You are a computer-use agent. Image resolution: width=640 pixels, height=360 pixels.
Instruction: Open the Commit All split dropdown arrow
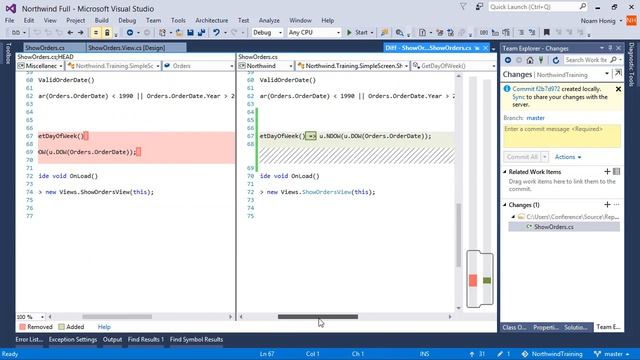tap(544, 157)
